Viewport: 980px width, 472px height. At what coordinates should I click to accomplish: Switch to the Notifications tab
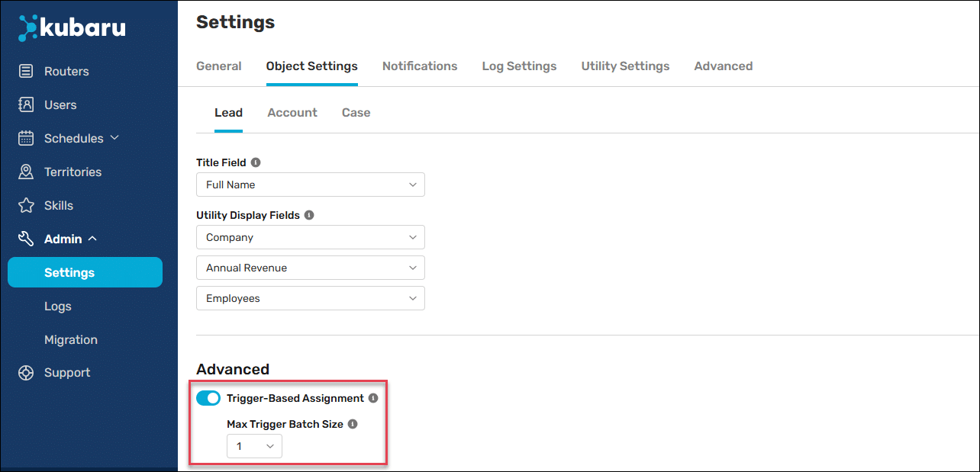coord(420,66)
